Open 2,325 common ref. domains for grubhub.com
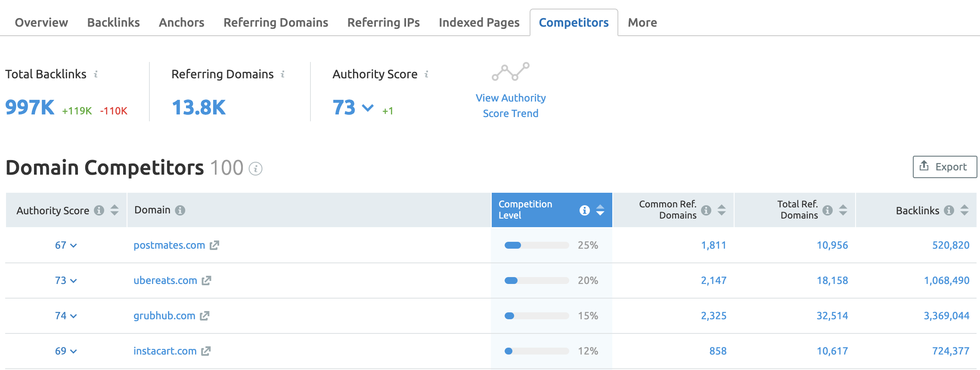The image size is (980, 370). (x=713, y=316)
